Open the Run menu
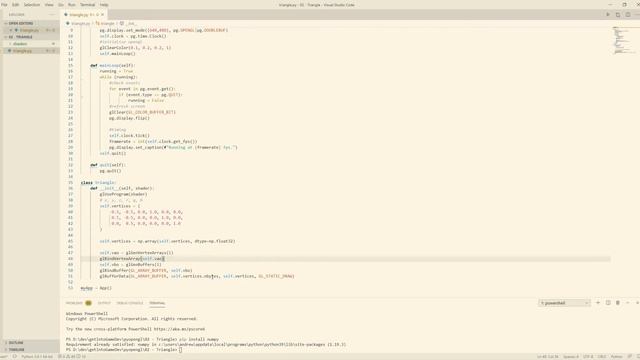This screenshot has height=360, width=640. tap(72, 4)
